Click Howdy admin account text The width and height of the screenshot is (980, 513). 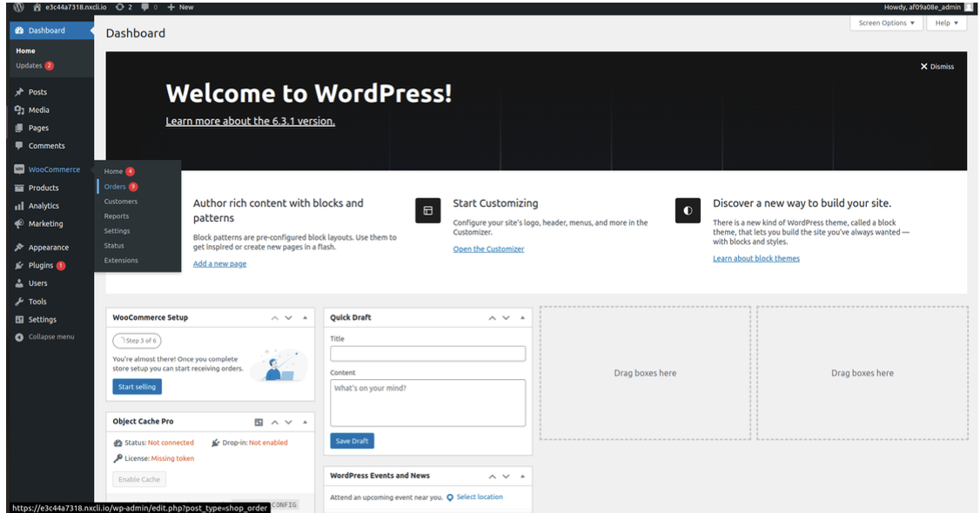[x=923, y=7]
